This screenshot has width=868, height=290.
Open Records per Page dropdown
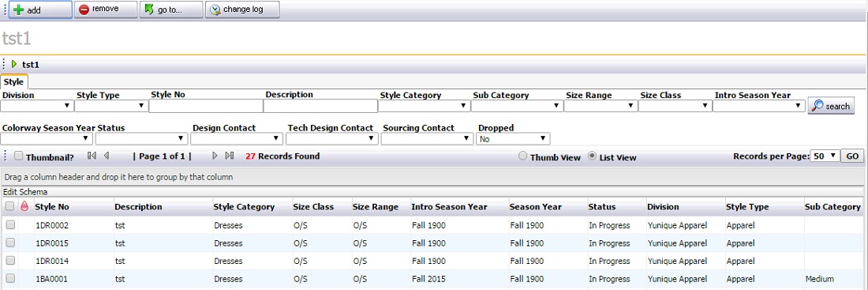pos(825,156)
